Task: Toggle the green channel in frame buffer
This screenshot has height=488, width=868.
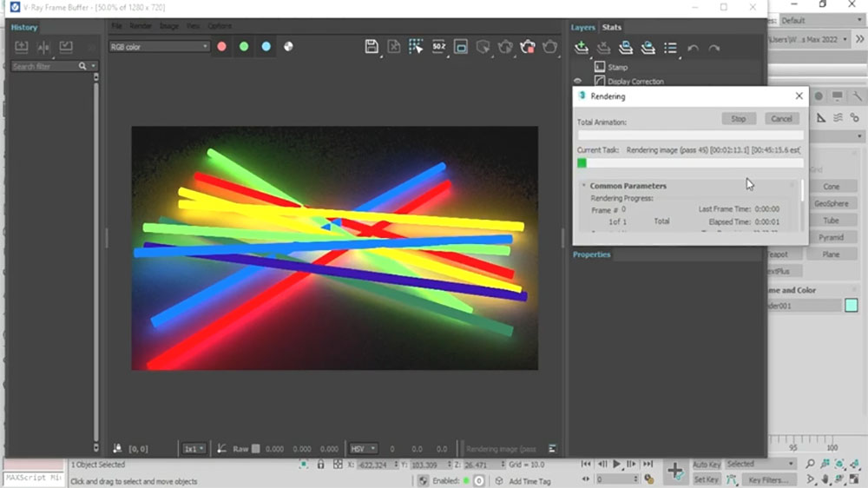Action: tap(244, 47)
